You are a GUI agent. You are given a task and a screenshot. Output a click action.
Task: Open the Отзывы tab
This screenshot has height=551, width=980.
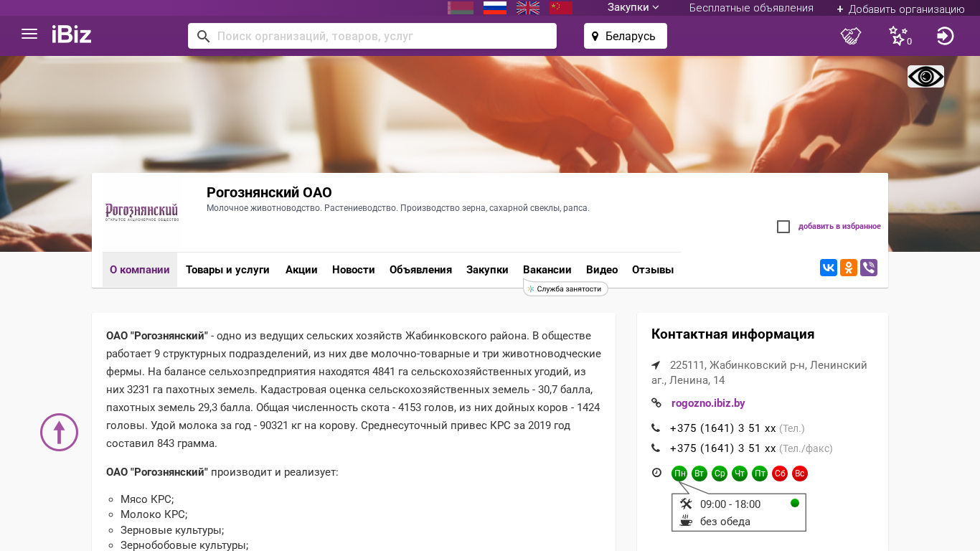coord(653,270)
